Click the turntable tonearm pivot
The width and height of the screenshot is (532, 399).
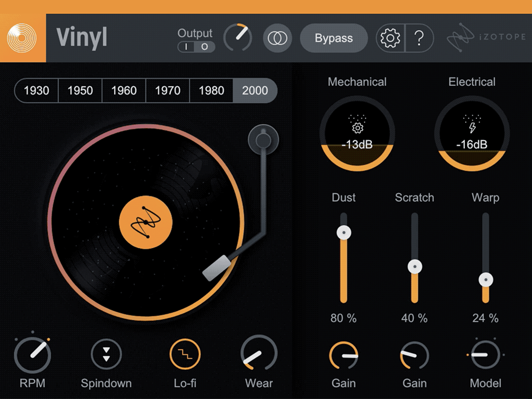(x=263, y=140)
